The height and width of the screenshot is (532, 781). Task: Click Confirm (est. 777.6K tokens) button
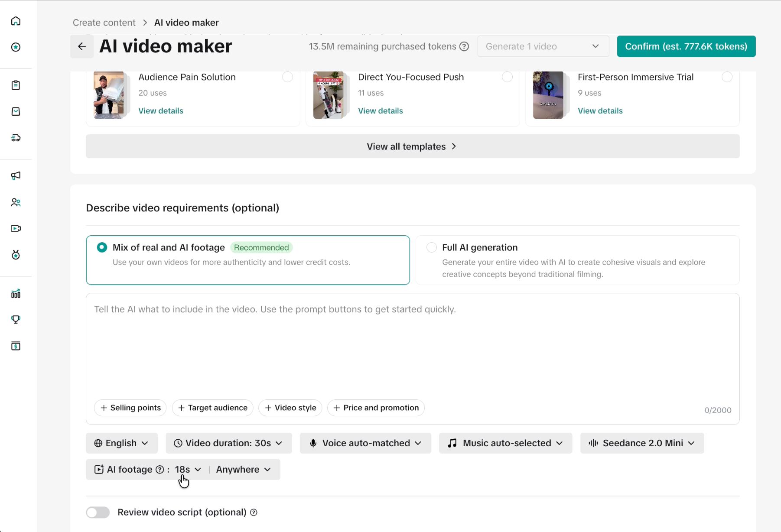click(x=686, y=46)
